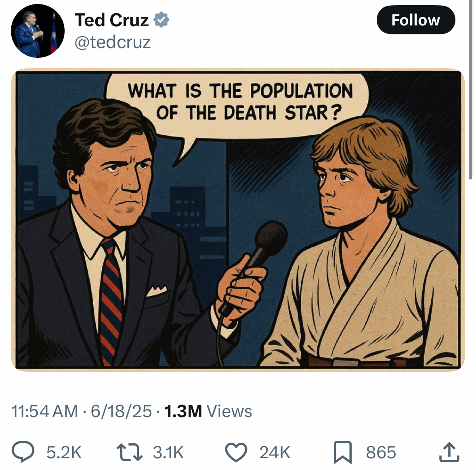476x470 pixels.
Task: Show the 3.1K reposts count
Action: [168, 452]
